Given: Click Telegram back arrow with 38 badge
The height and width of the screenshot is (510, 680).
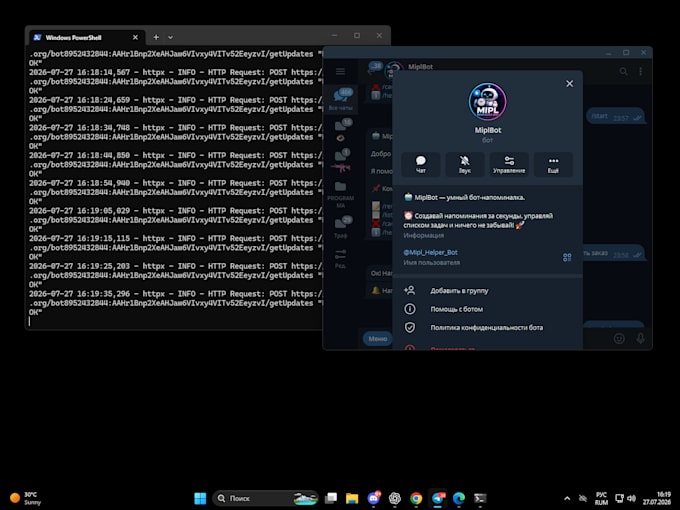Looking at the screenshot, I should click(375, 69).
